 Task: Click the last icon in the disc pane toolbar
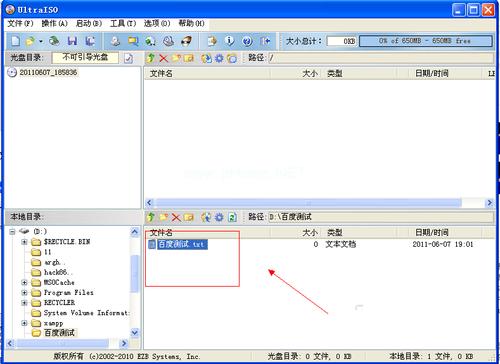tap(232, 58)
